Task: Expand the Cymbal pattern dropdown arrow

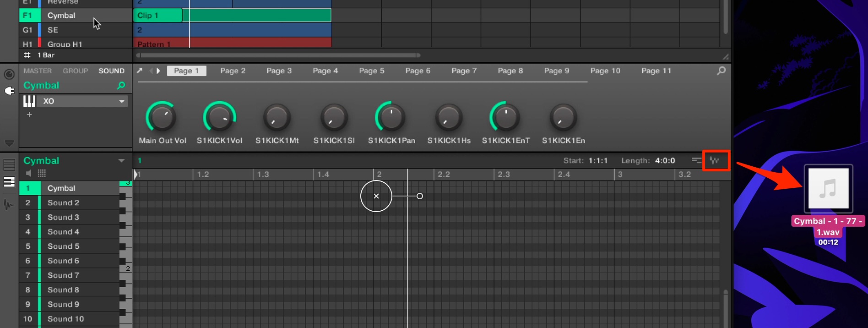Action: [x=121, y=160]
